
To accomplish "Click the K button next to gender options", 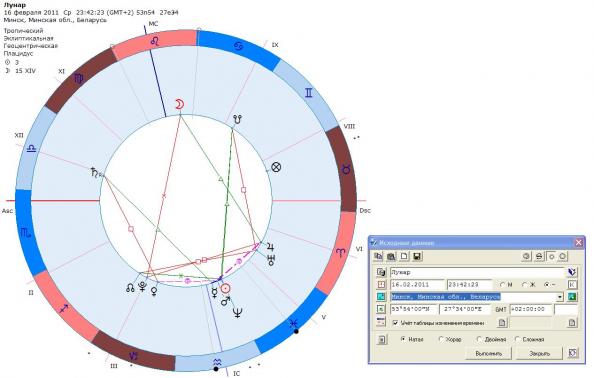I will coord(572,284).
